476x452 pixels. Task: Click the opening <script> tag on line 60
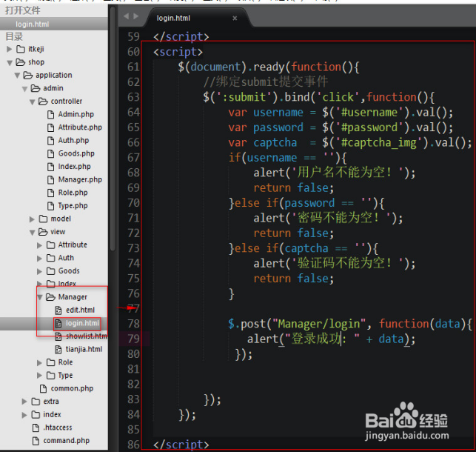178,52
